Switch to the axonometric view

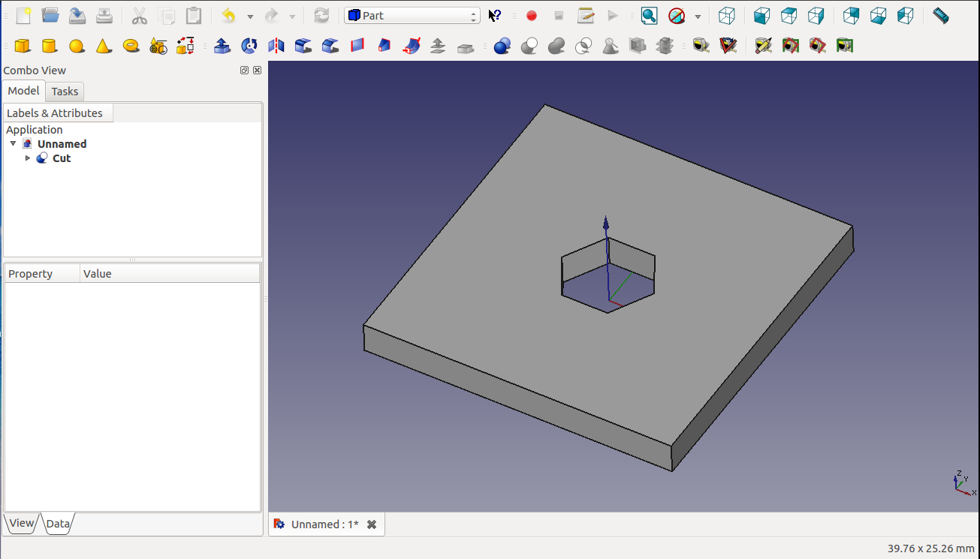[726, 16]
